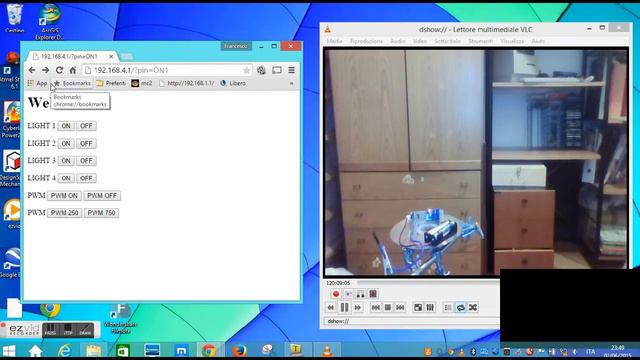This screenshot has width=640, height=360.
Task: Click the Francesco profile button in Chrome
Action: [236, 46]
